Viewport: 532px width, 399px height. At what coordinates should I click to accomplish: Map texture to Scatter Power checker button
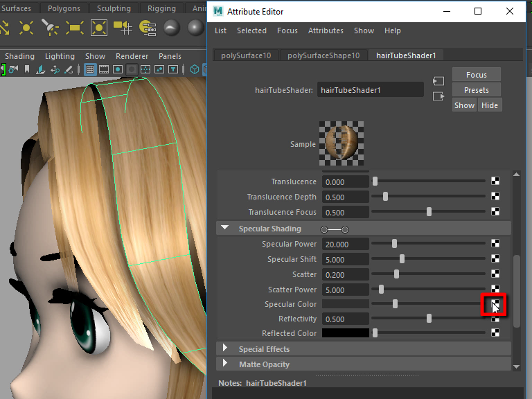click(x=495, y=289)
